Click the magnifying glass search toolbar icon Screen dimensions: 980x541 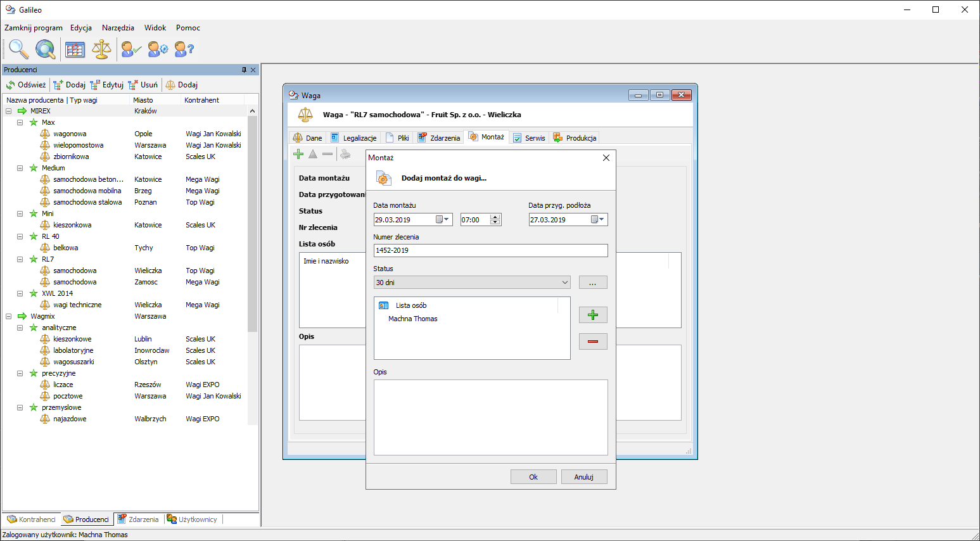point(18,49)
